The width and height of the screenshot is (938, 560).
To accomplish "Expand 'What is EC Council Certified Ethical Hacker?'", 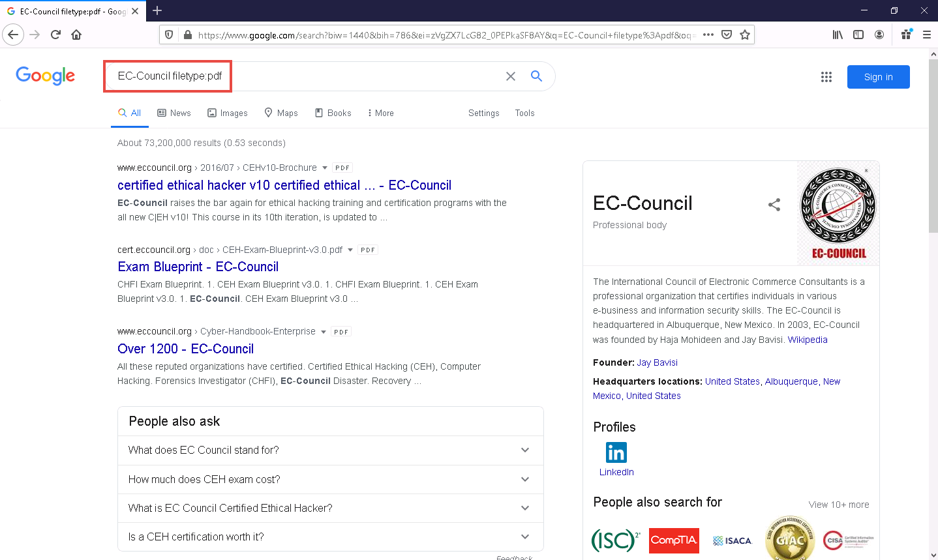I will point(331,508).
